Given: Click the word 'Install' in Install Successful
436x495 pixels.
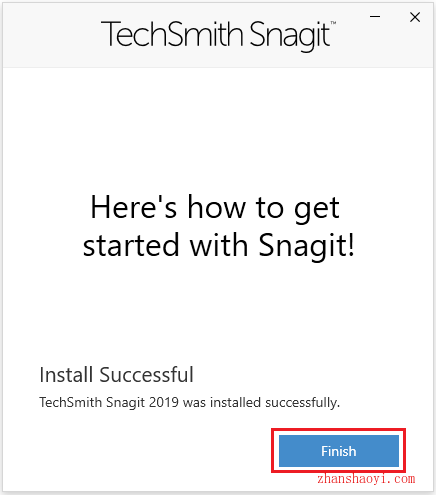Looking at the screenshot, I should (x=66, y=375).
